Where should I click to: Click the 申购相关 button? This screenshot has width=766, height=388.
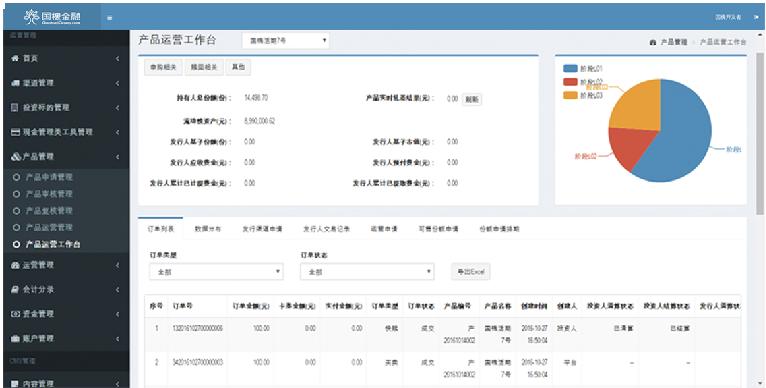[x=163, y=67]
